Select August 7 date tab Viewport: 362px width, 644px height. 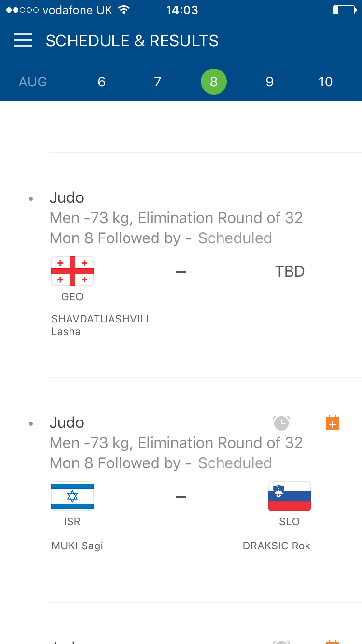pyautogui.click(x=158, y=82)
